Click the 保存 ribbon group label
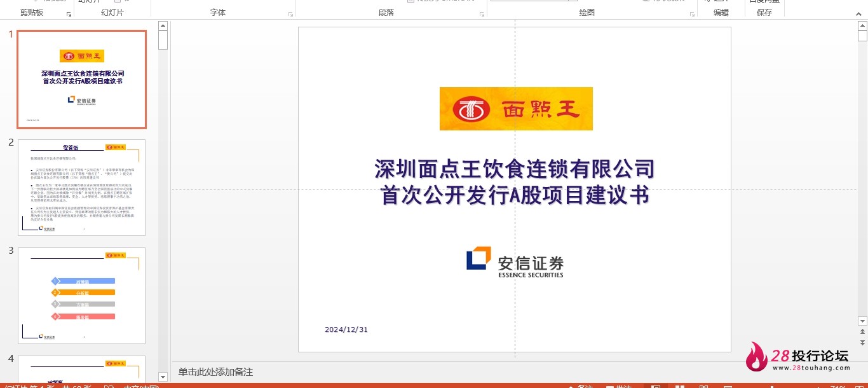The height and width of the screenshot is (388, 868). 764,13
